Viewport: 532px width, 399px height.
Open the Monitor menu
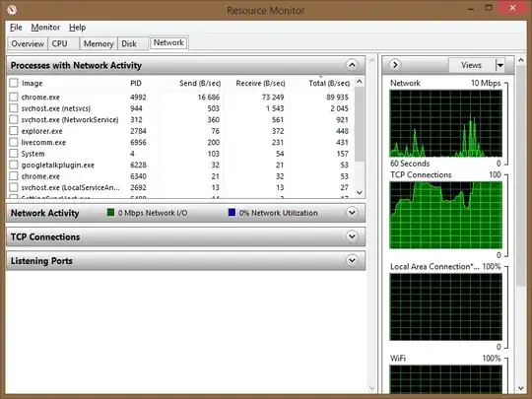(45, 28)
